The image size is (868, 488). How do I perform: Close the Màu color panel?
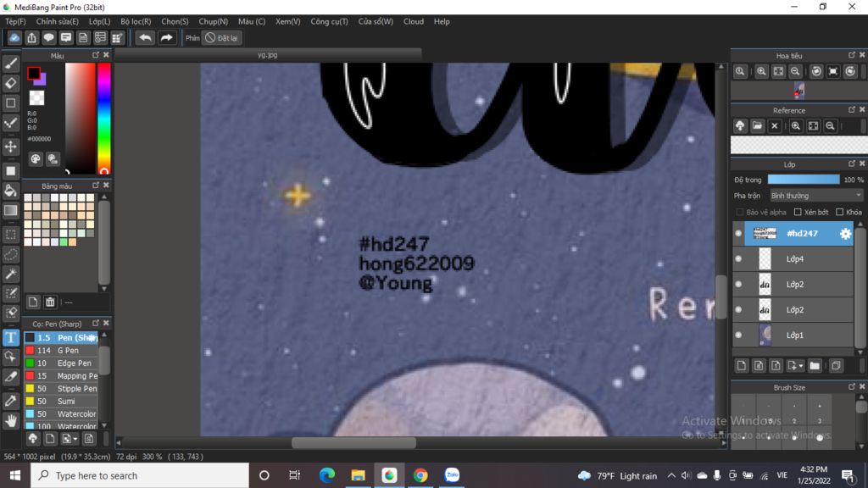click(106, 55)
